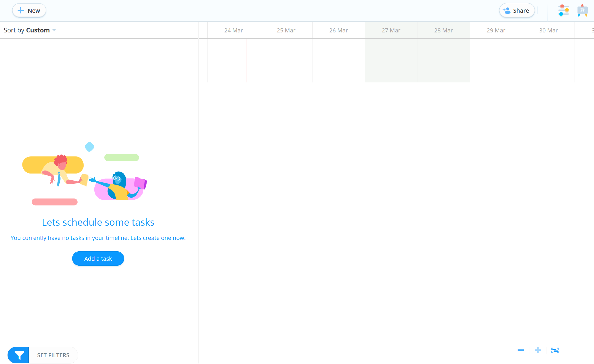
Task: Click the New task creation button
Action: [28, 11]
